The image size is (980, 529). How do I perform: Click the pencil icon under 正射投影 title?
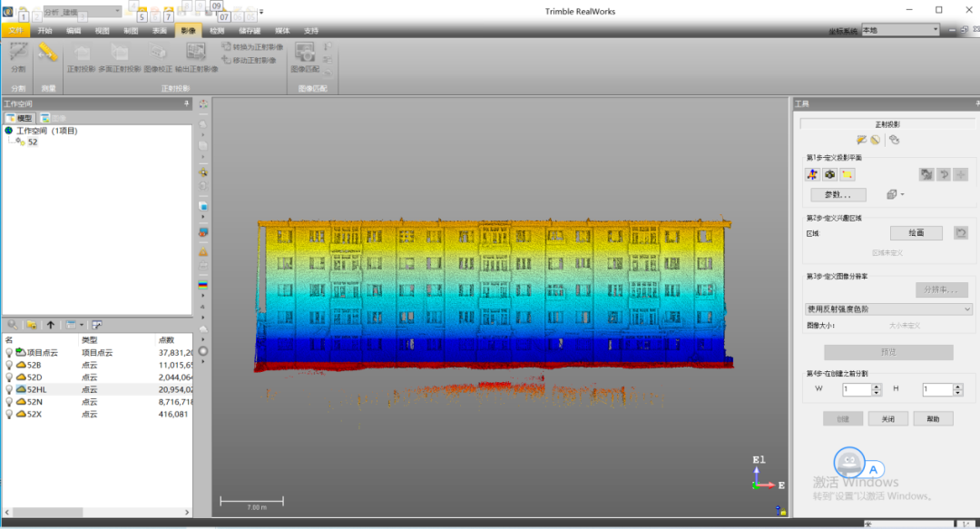pyautogui.click(x=861, y=140)
